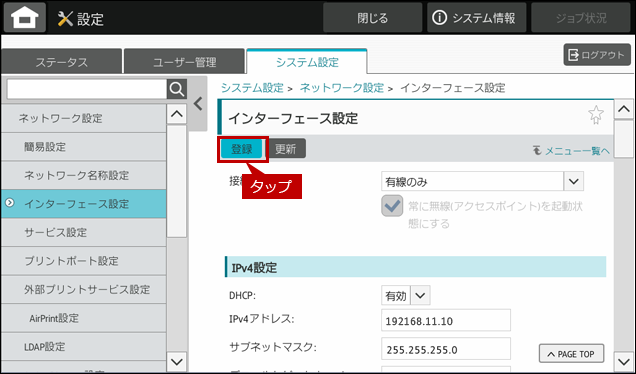This screenshot has width=636, height=374.
Task: Click the IPv4アドレス input field
Action: pyautogui.click(x=446, y=320)
